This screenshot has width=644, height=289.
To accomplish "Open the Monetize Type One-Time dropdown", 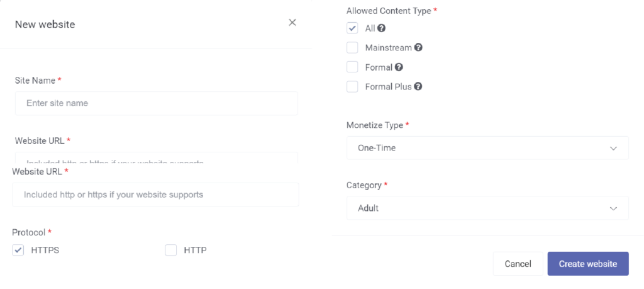I will pyautogui.click(x=487, y=148).
